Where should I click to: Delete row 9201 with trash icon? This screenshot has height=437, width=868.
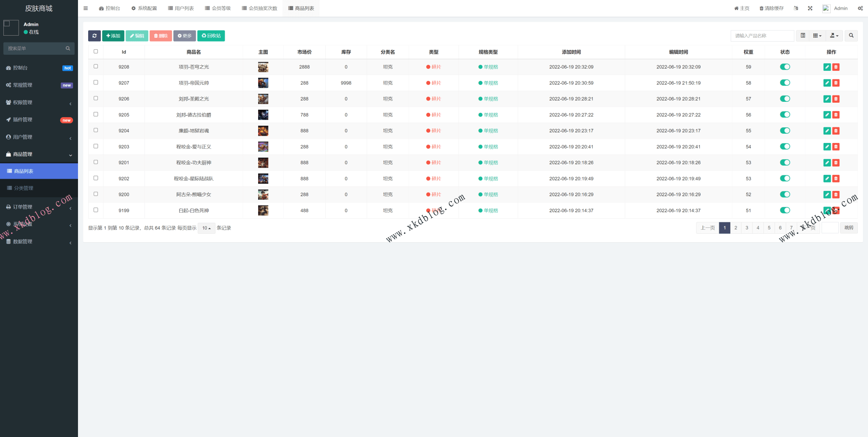coord(836,162)
